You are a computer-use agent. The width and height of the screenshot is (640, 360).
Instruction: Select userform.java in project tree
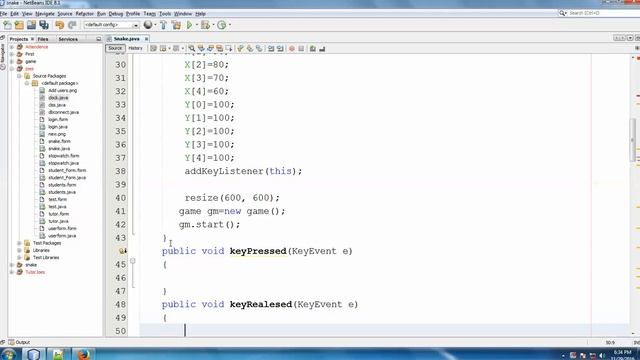[x=62, y=236]
